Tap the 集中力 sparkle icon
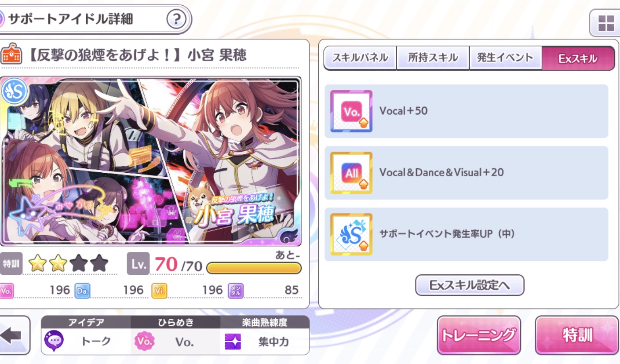 pyautogui.click(x=233, y=342)
